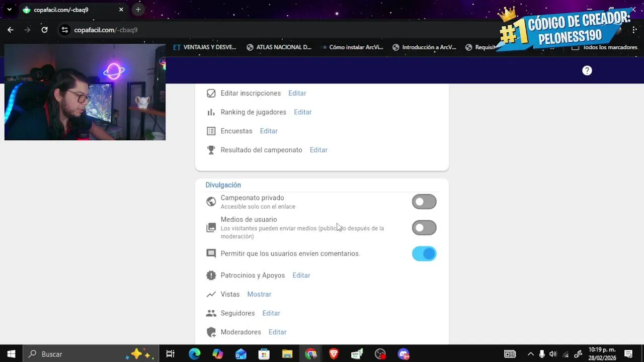
Task: Open the help question mark icon
Action: [587, 70]
